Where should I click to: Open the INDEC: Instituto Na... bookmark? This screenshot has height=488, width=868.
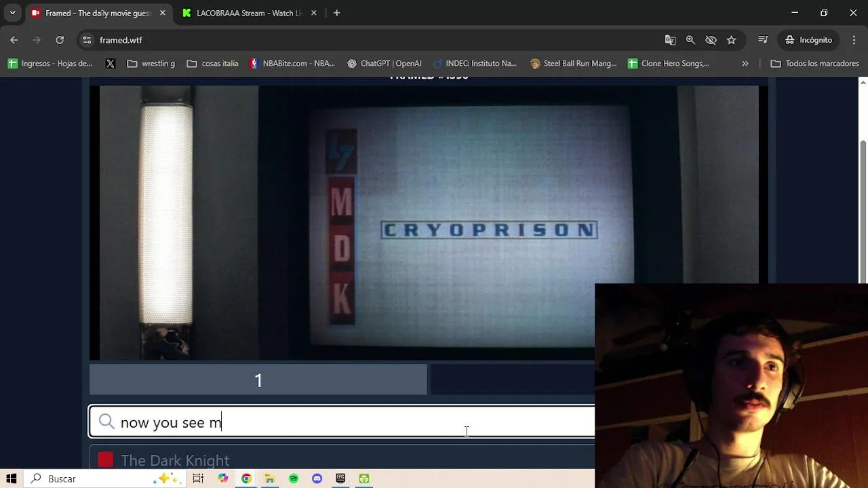coord(475,64)
